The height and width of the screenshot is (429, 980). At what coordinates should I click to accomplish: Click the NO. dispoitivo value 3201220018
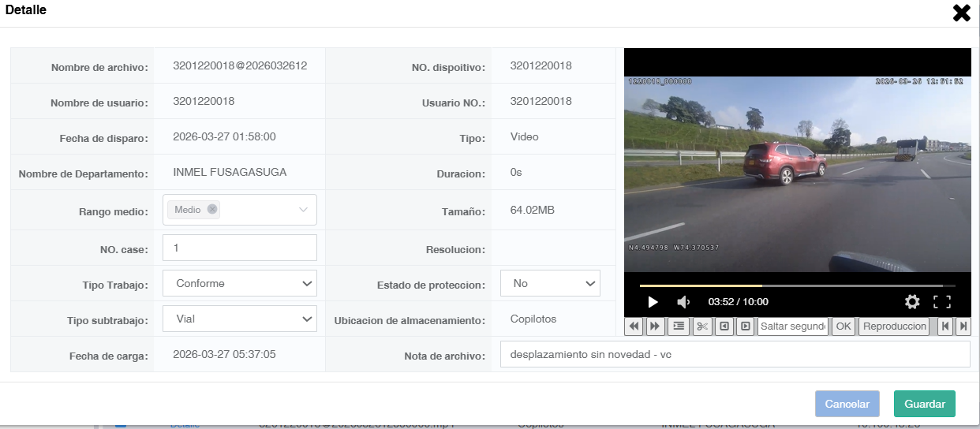541,65
